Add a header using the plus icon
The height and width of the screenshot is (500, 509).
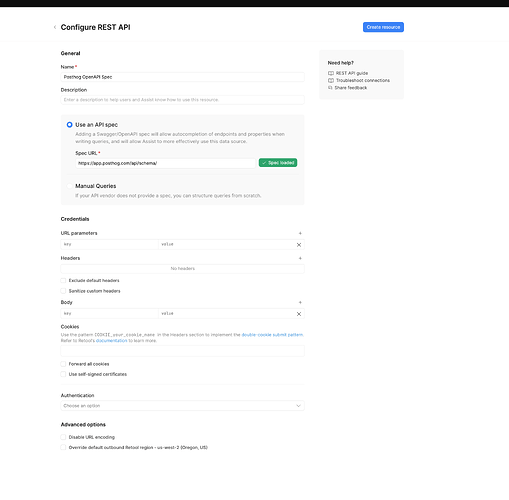point(300,258)
